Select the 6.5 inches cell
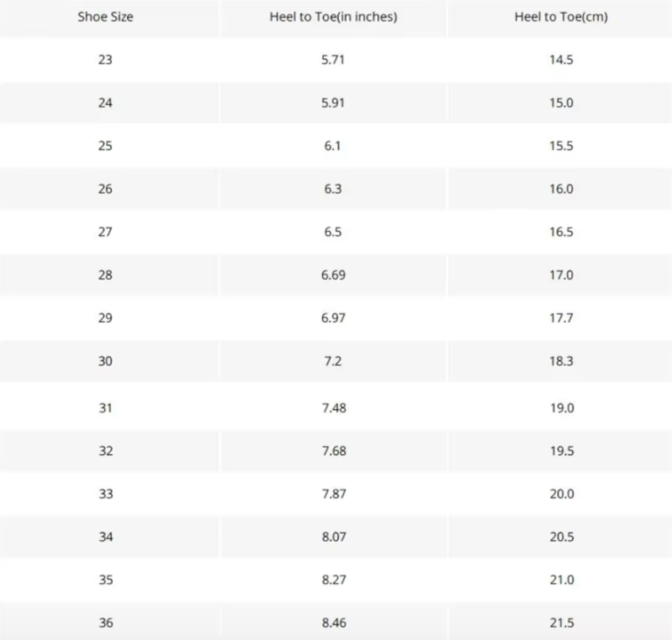Viewport: 672px width, 640px height. [333, 232]
